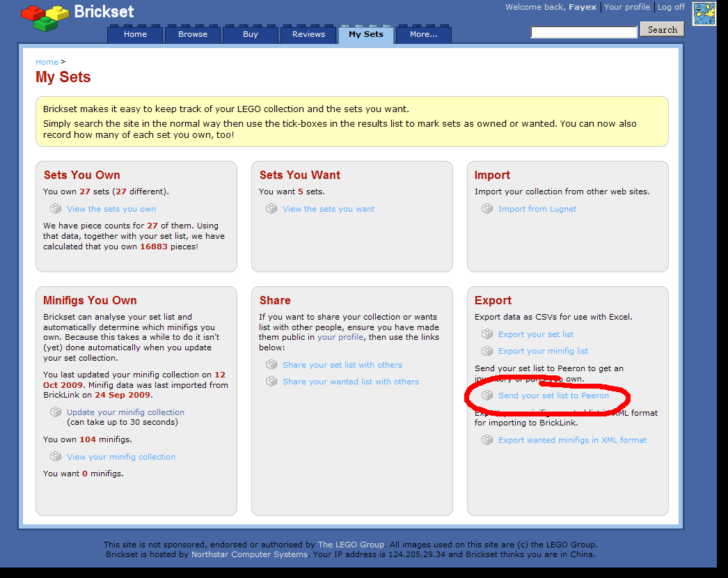Click the Brickset LEGO bricks logo
The height and width of the screenshot is (578, 728).
coord(45,18)
